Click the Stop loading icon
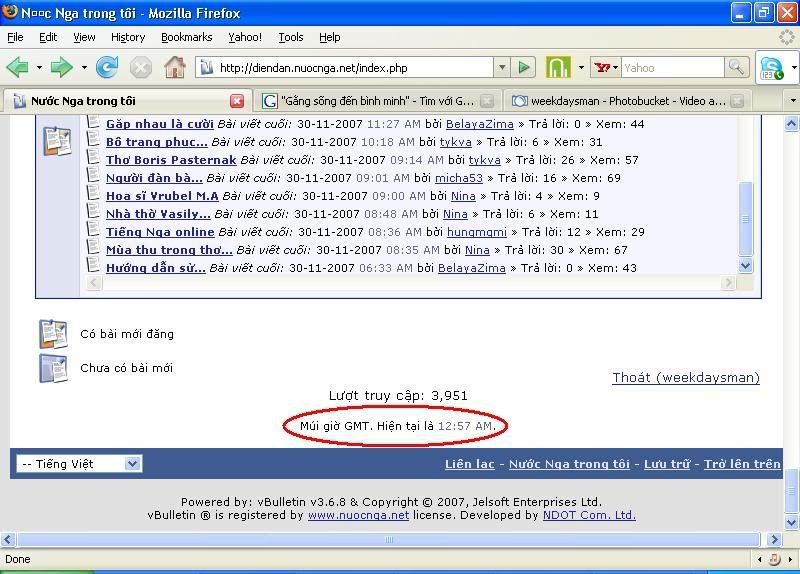800x574 pixels. pos(141,68)
